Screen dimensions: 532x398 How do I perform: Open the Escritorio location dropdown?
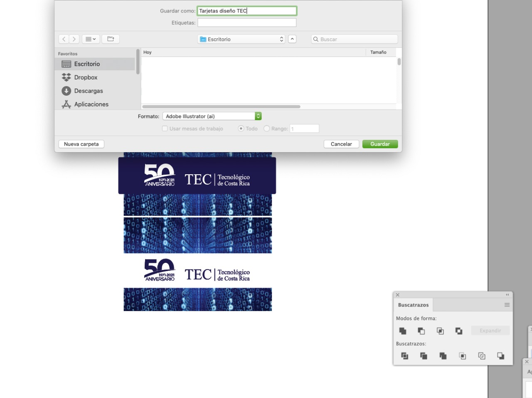(241, 39)
